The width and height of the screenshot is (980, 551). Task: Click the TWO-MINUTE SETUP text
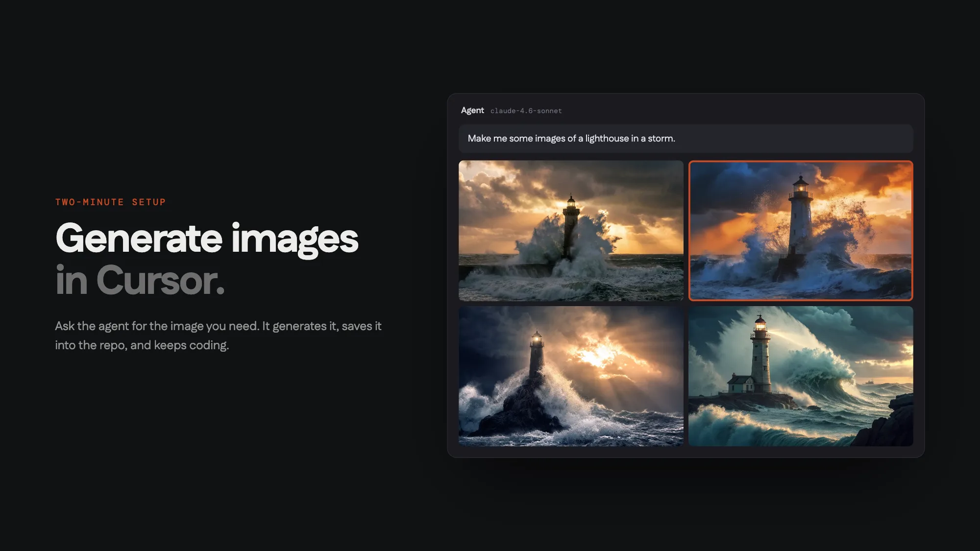click(x=111, y=202)
